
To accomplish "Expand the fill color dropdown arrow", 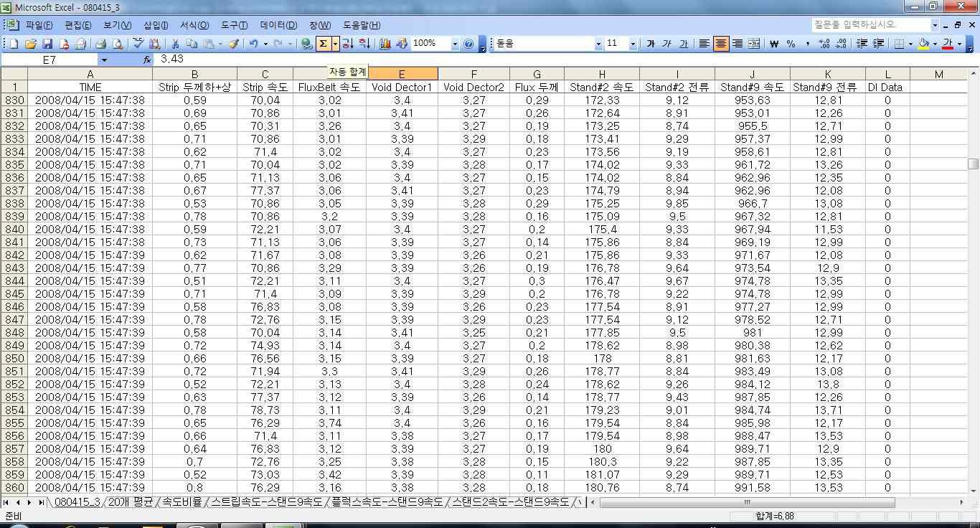I will point(935,44).
